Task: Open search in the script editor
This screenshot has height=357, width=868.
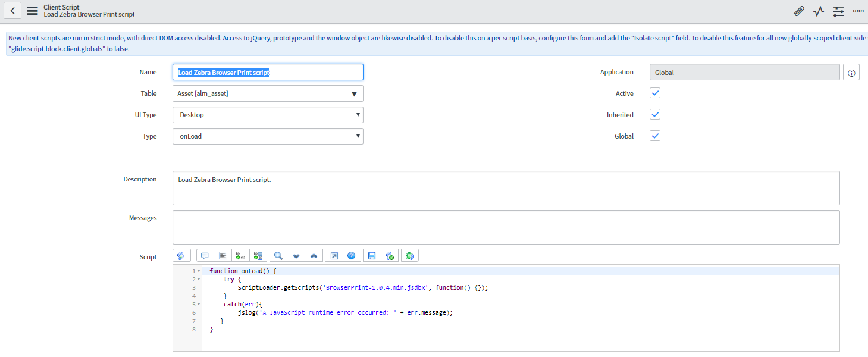Action: point(278,255)
